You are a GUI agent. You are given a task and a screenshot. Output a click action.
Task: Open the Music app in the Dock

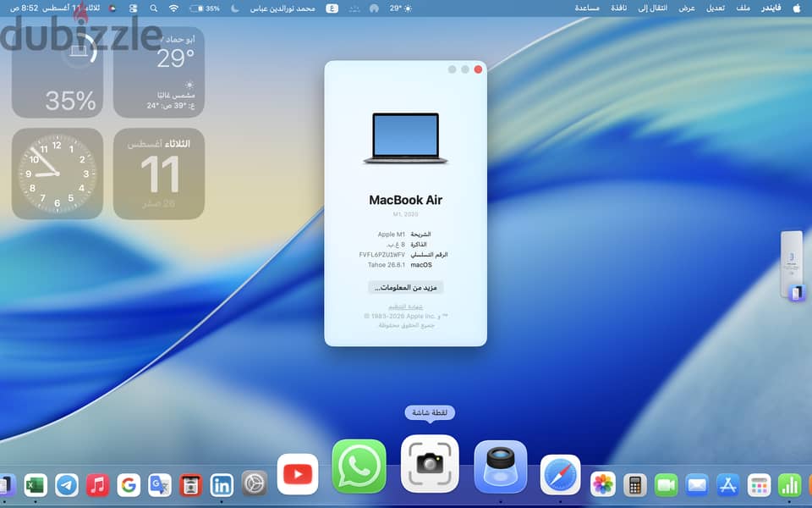pos(97,486)
